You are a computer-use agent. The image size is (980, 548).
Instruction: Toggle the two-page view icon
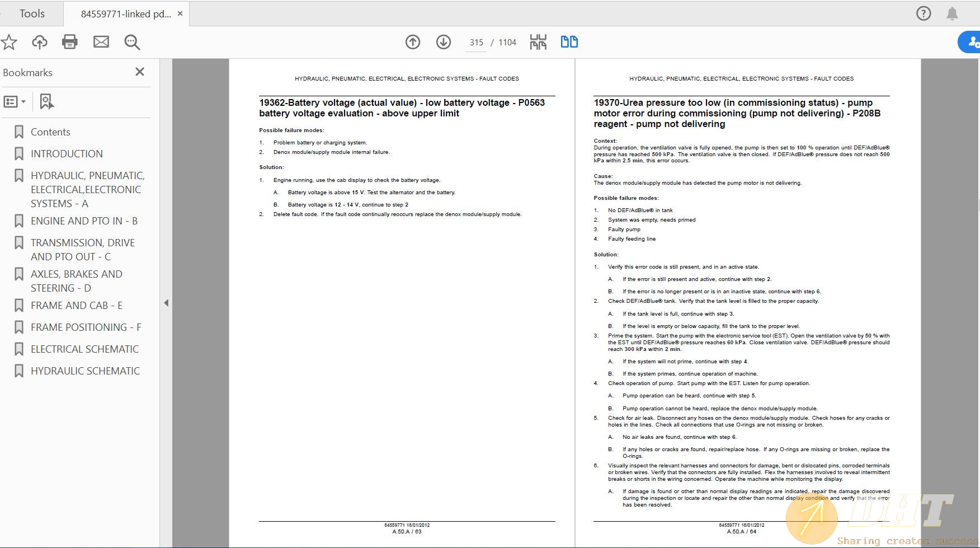coord(569,42)
